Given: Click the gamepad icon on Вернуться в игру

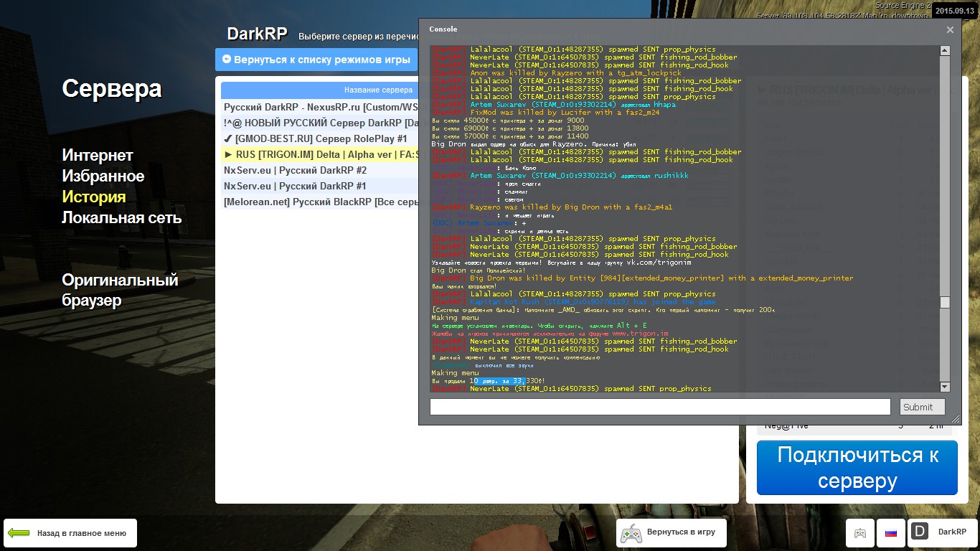Looking at the screenshot, I should click(631, 533).
